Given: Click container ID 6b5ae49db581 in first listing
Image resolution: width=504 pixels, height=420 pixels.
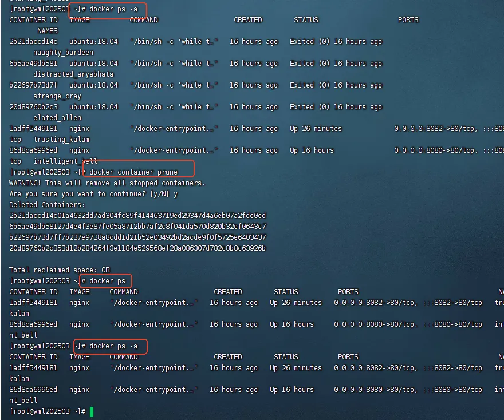Looking at the screenshot, I should (33, 64).
